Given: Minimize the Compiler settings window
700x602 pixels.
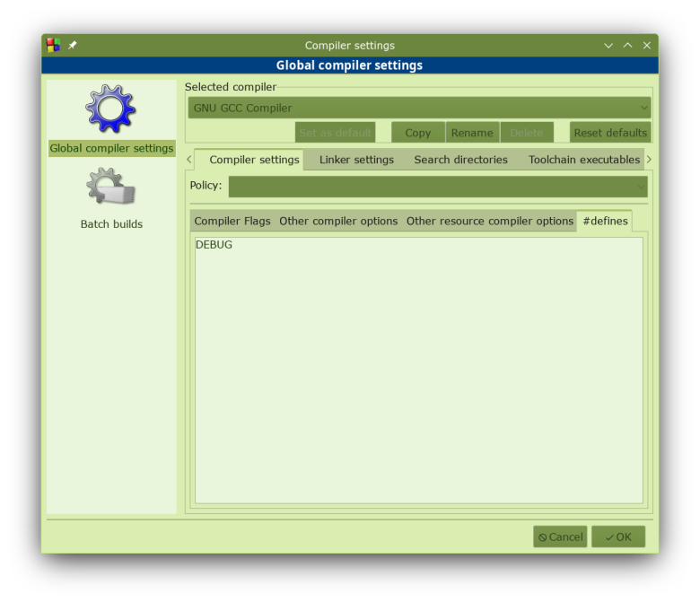Looking at the screenshot, I should (x=608, y=46).
